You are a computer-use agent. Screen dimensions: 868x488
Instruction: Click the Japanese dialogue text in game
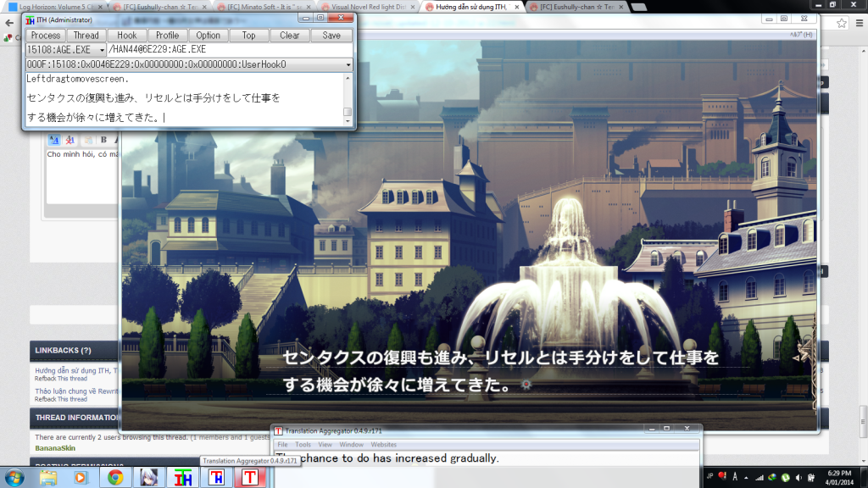[x=501, y=371]
